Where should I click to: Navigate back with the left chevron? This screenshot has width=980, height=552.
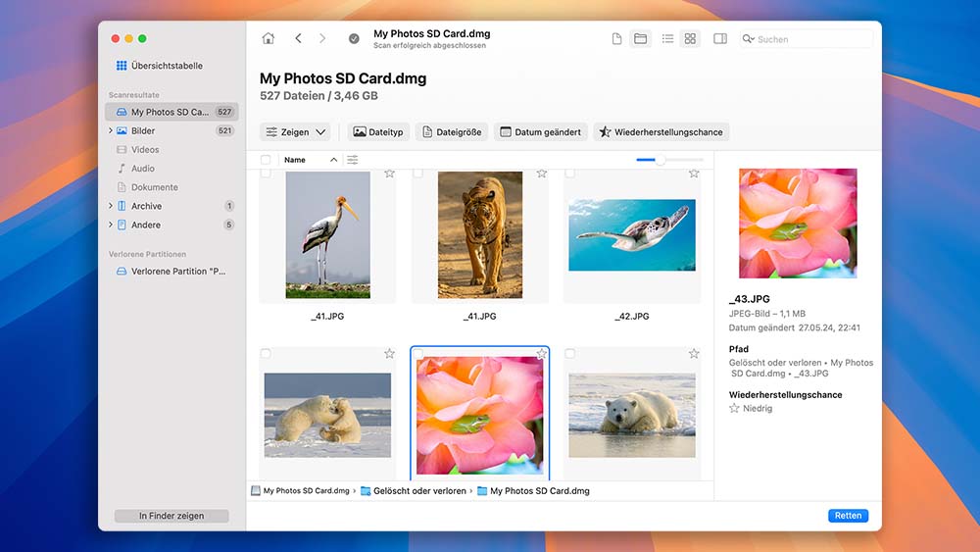tap(298, 39)
